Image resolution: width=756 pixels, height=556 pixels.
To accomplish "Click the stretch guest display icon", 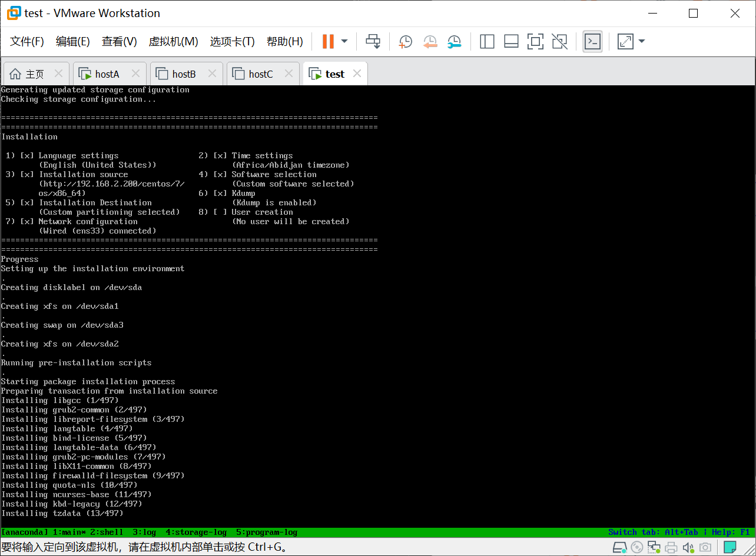I will coord(625,41).
